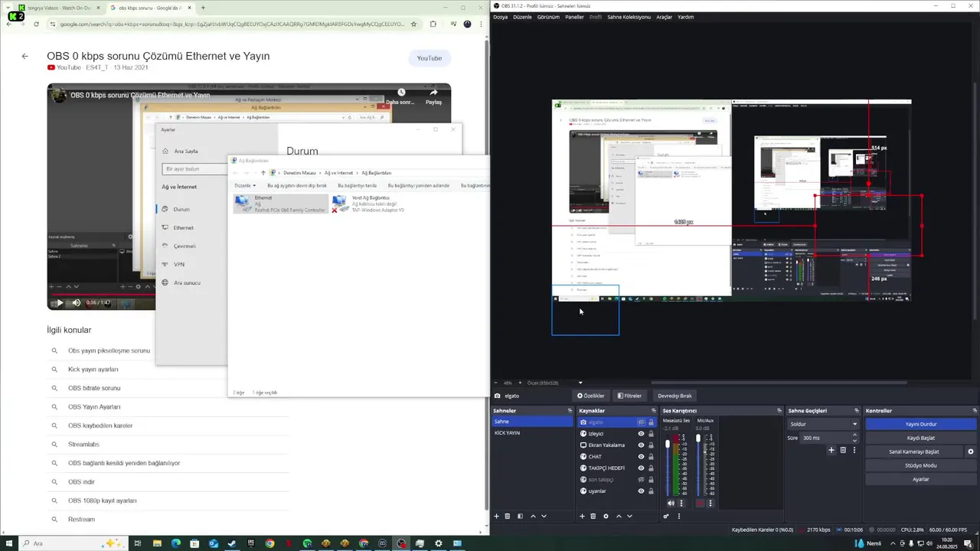Viewport: 980px width, 551px height.
Task: Open Masaüstü Ses three-dot options menu
Action: pyautogui.click(x=681, y=503)
